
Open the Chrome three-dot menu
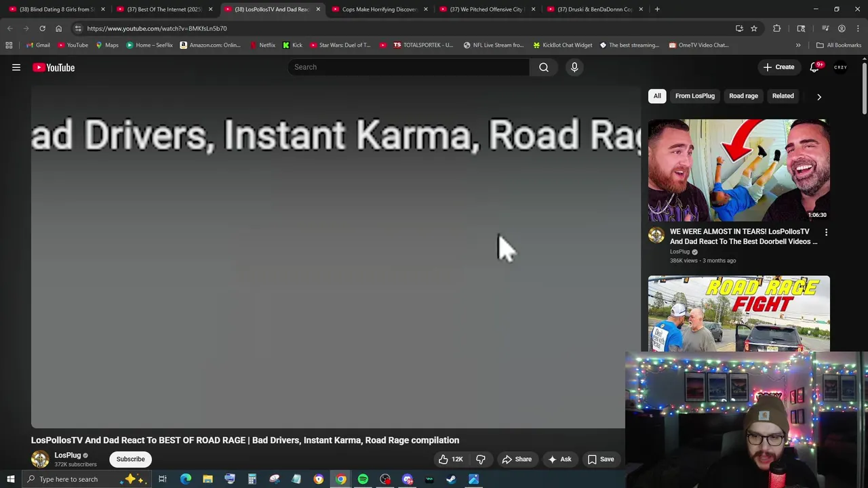click(x=858, y=28)
